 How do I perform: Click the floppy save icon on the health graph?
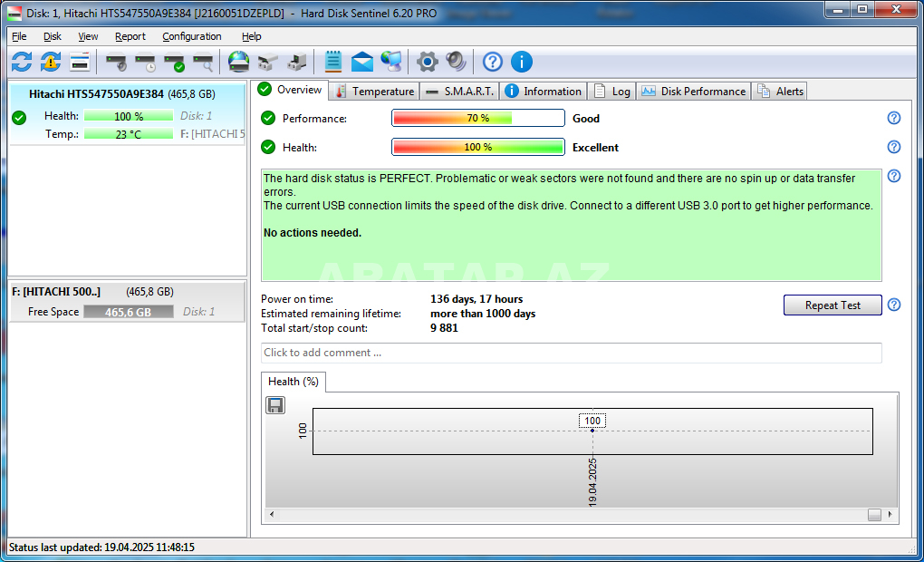(x=275, y=405)
